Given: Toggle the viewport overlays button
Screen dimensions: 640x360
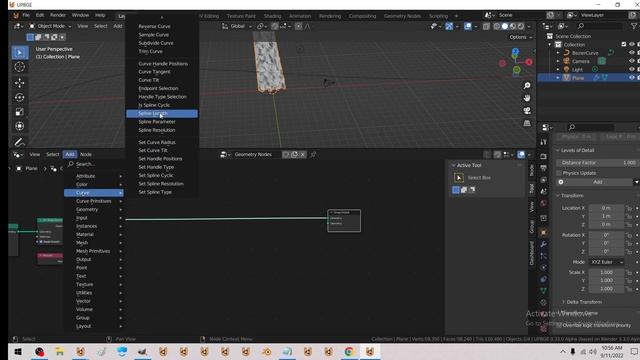Looking at the screenshot, I should (x=468, y=26).
